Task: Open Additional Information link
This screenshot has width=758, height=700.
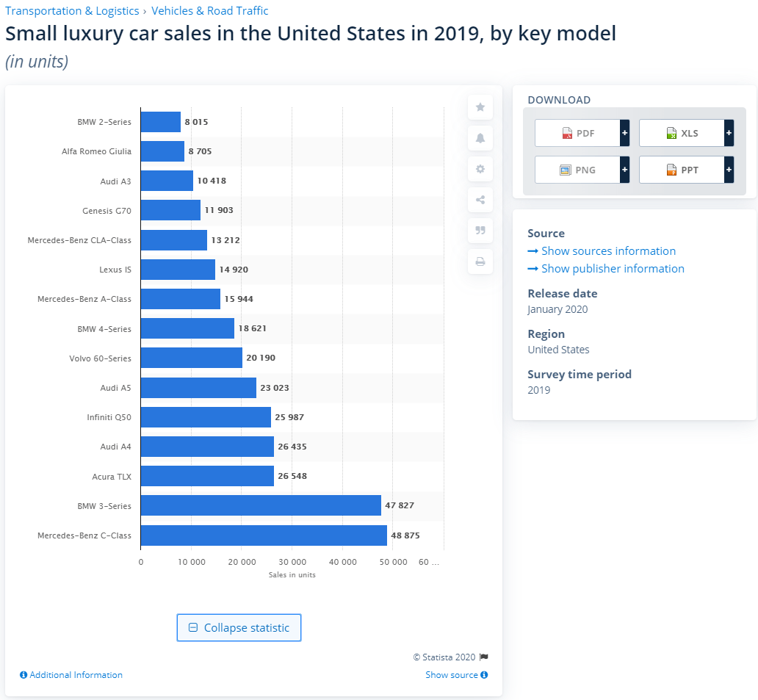Action: coord(71,675)
